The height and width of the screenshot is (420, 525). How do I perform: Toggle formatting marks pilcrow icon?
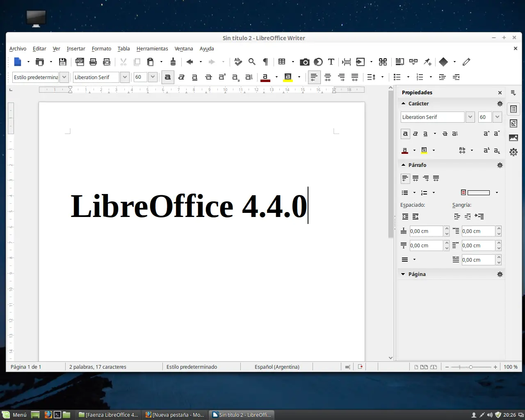click(265, 62)
